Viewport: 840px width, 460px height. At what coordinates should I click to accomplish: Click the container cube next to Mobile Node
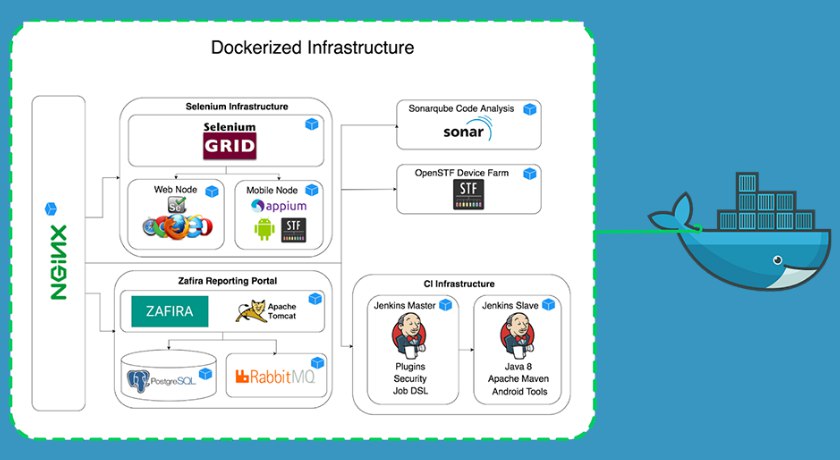click(312, 190)
